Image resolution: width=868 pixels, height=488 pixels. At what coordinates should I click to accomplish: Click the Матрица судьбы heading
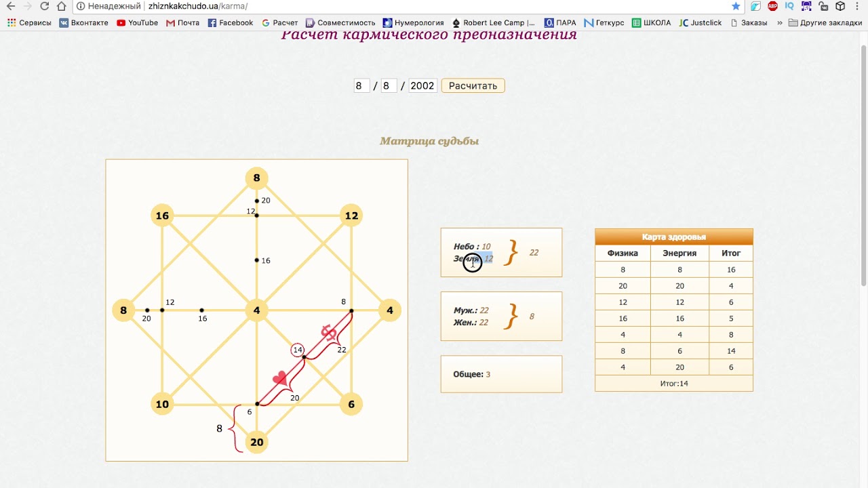(429, 141)
